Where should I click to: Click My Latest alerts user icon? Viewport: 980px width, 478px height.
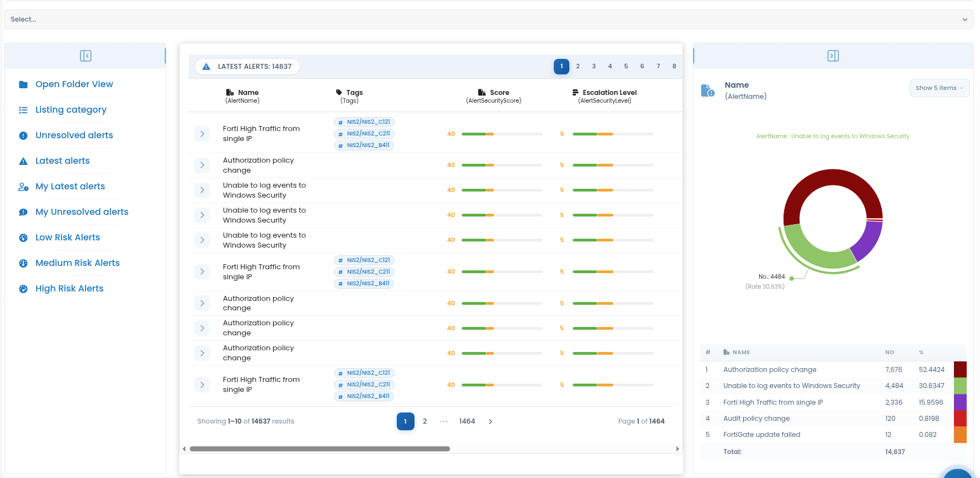coord(23,187)
